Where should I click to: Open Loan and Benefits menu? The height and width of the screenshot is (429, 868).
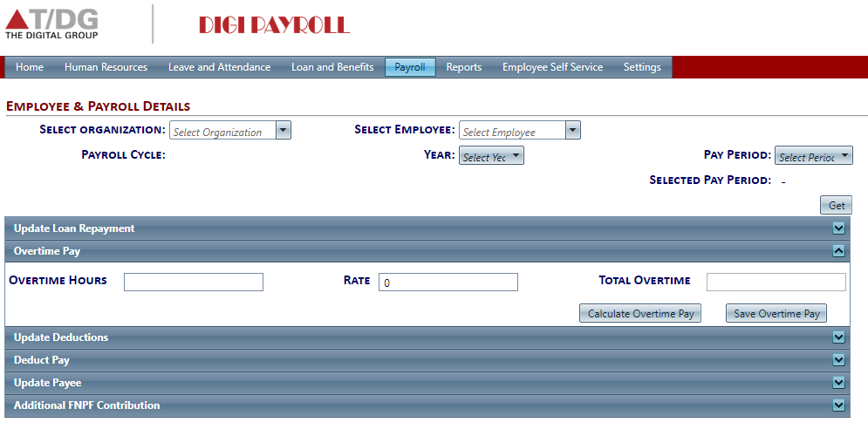click(332, 67)
